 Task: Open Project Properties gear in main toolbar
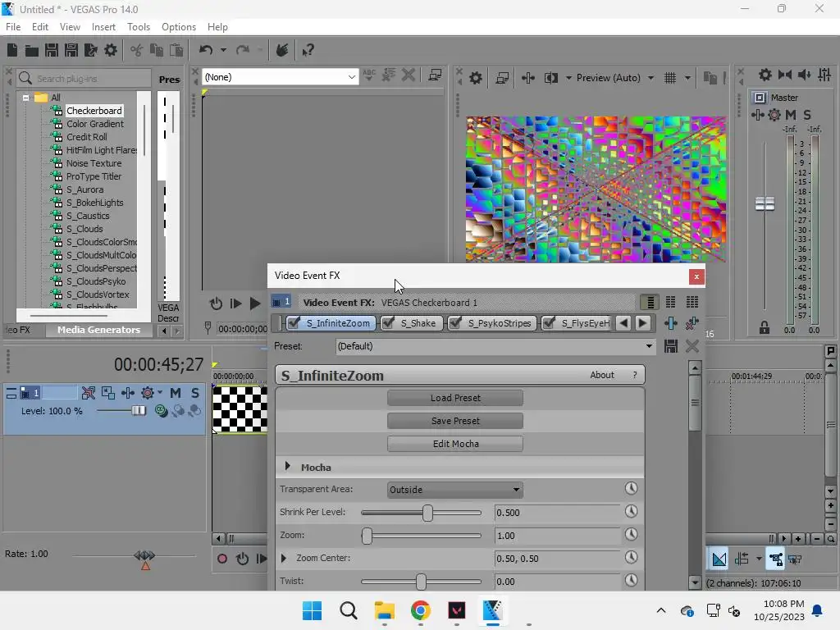111,50
